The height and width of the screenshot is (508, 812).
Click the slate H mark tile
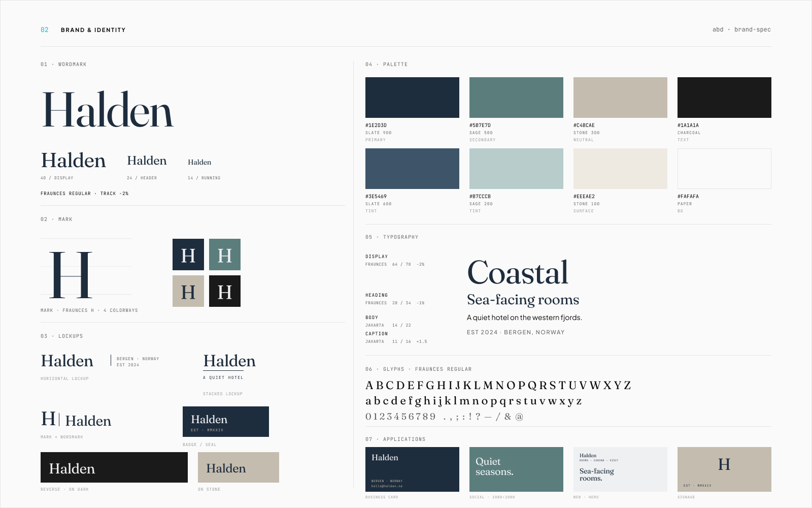tap(188, 255)
